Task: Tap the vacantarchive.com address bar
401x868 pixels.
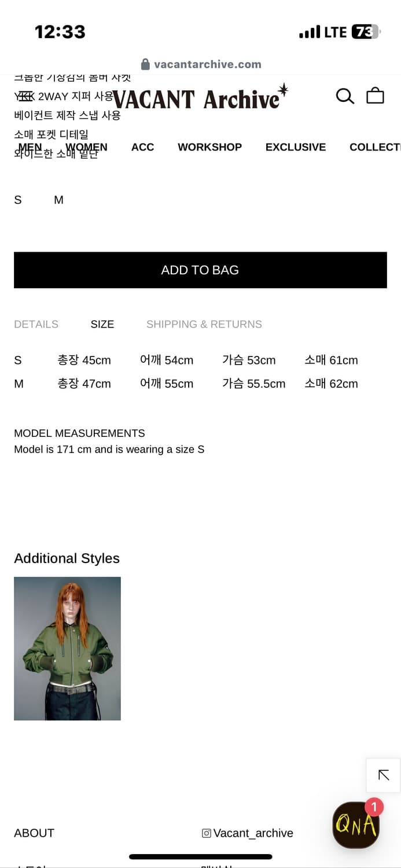Action: [207, 64]
